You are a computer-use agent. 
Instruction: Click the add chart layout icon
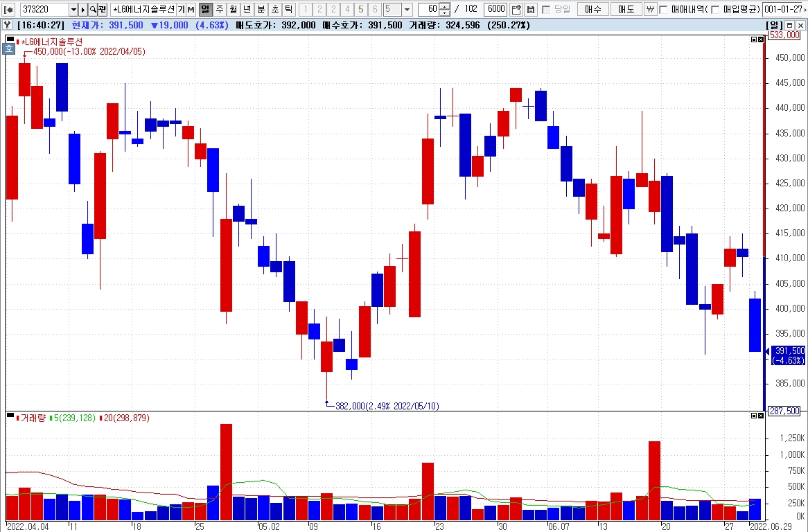coord(516,9)
